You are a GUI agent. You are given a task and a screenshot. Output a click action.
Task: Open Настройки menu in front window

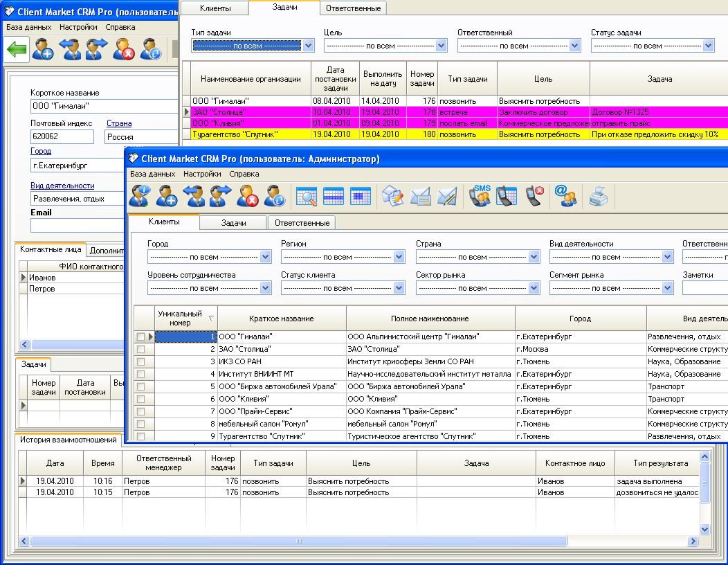tap(202, 174)
